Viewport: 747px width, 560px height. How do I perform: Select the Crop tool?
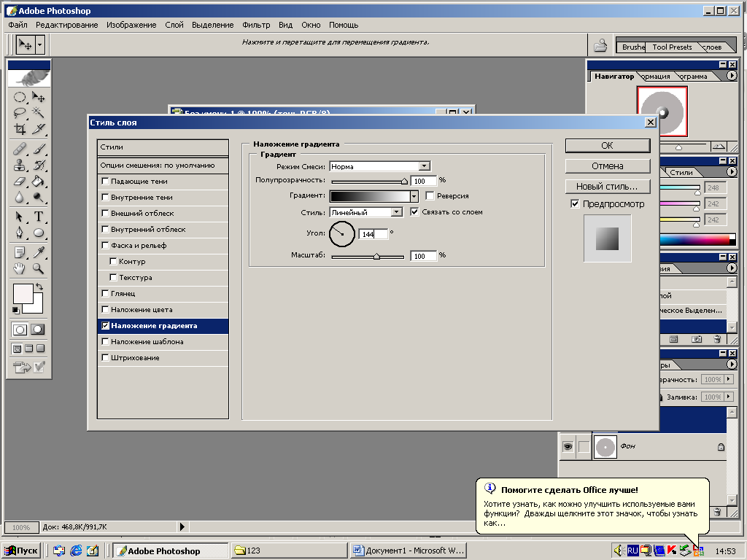pos(19,128)
